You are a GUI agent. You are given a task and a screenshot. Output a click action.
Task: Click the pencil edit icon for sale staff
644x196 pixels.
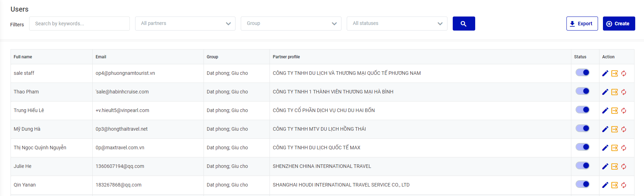[605, 73]
